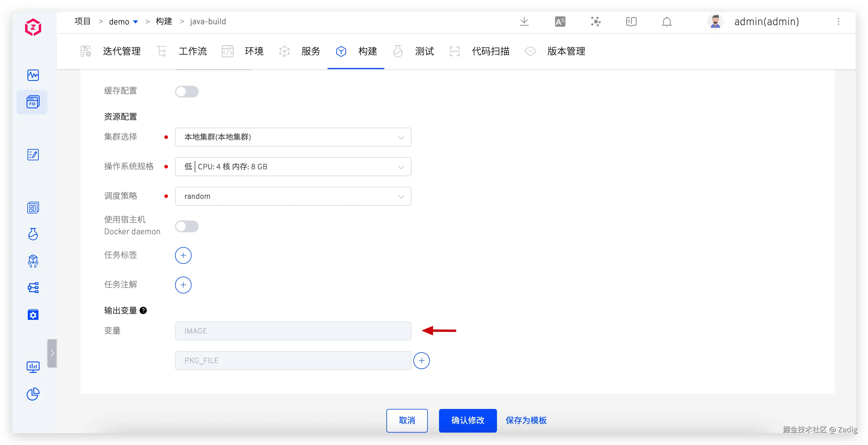Click the Zadig logo icon
The height and width of the screenshot is (445, 868).
33,27
